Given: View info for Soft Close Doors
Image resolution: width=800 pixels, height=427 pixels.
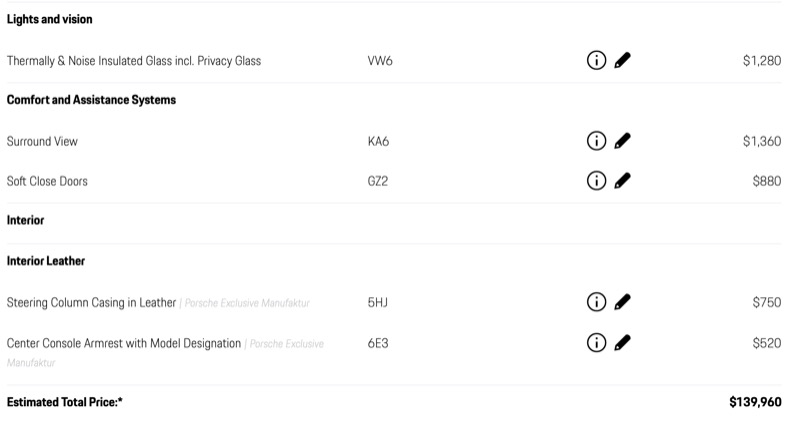Looking at the screenshot, I should pos(596,181).
